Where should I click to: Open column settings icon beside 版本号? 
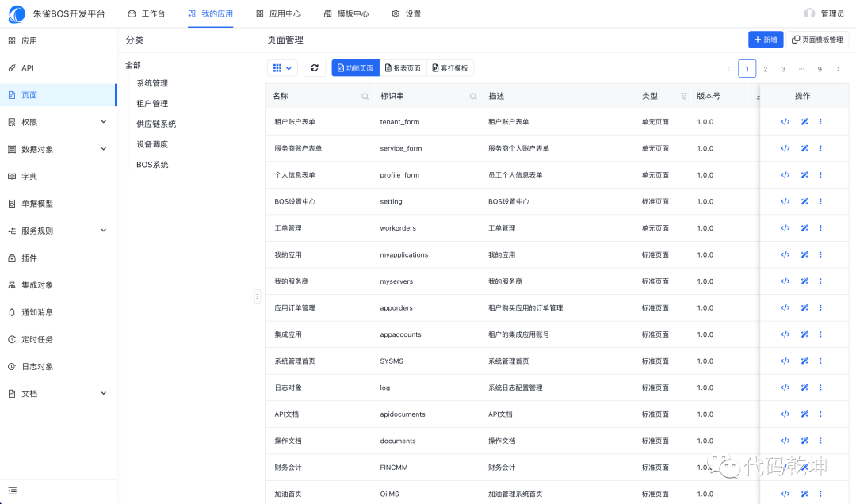click(x=758, y=96)
